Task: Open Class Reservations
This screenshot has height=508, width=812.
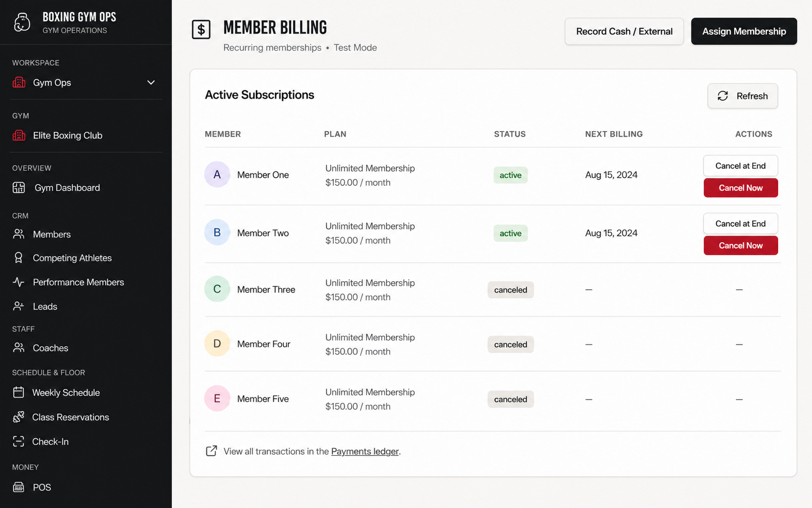Action: [71, 417]
